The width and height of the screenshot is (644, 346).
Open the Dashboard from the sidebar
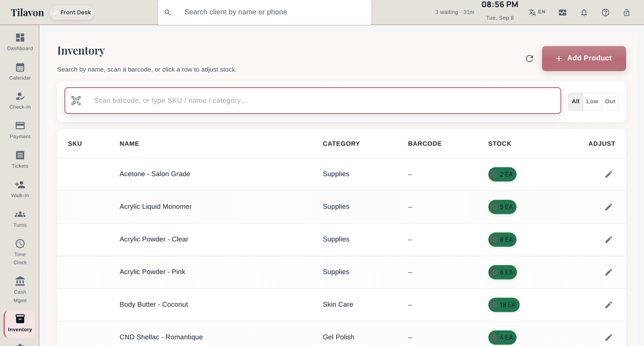coord(20,42)
